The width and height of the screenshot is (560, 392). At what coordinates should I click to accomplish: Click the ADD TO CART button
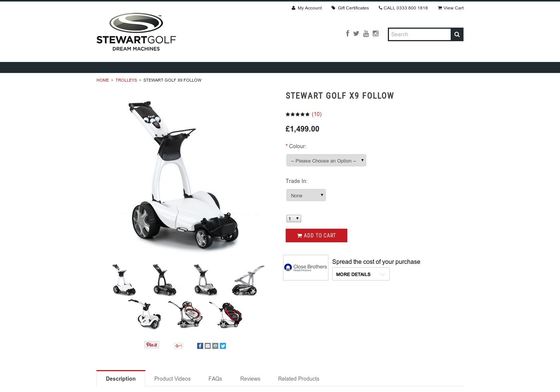tap(316, 236)
